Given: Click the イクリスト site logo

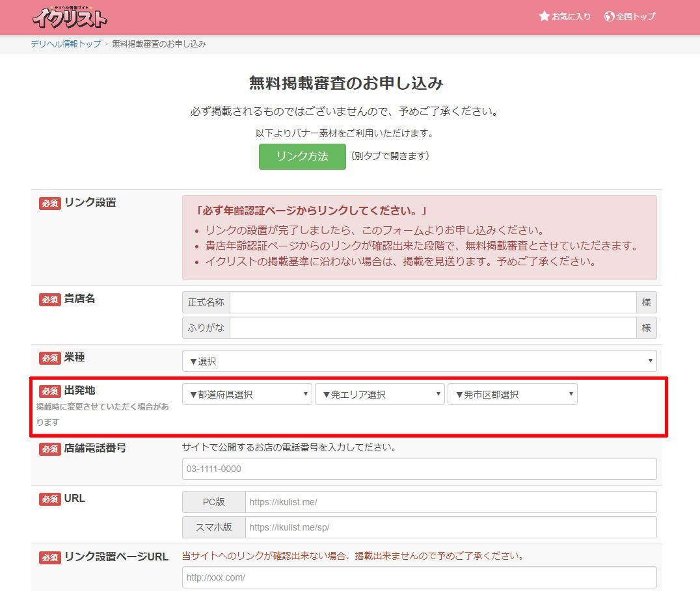Looking at the screenshot, I should (70, 18).
